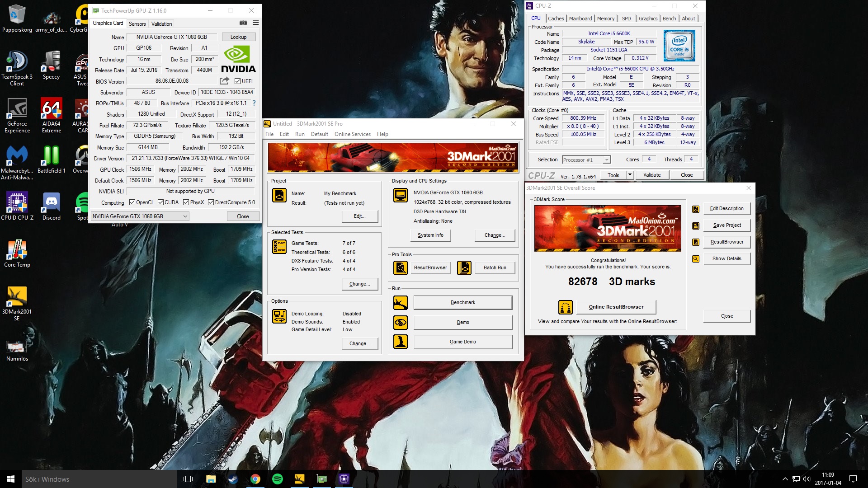Open the GPU selection dropdown in GPU-Z
Viewport: 868px width, 488px height.
point(140,216)
